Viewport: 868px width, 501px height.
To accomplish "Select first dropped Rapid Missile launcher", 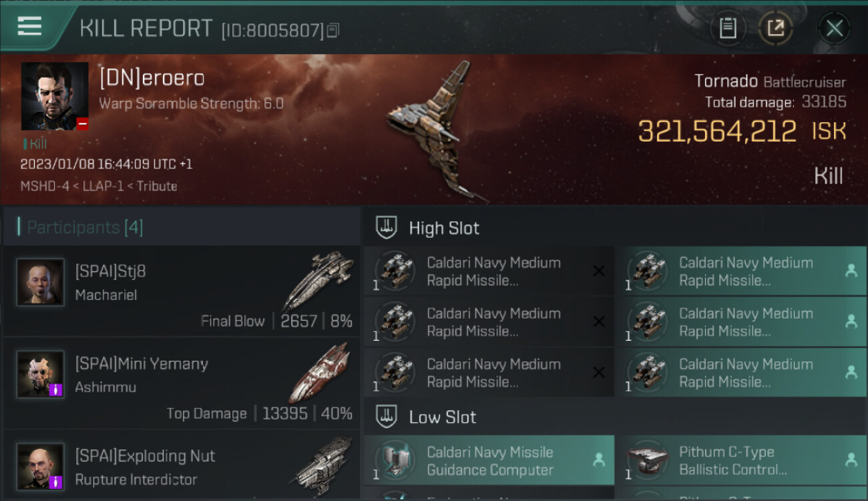I will click(740, 271).
